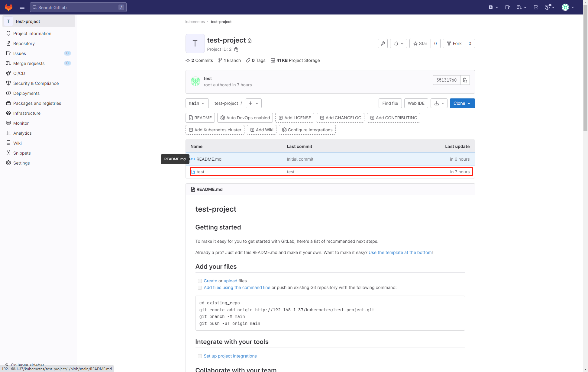Click 'Use the template at the bottom' link
The width and height of the screenshot is (588, 372).
coord(400,252)
